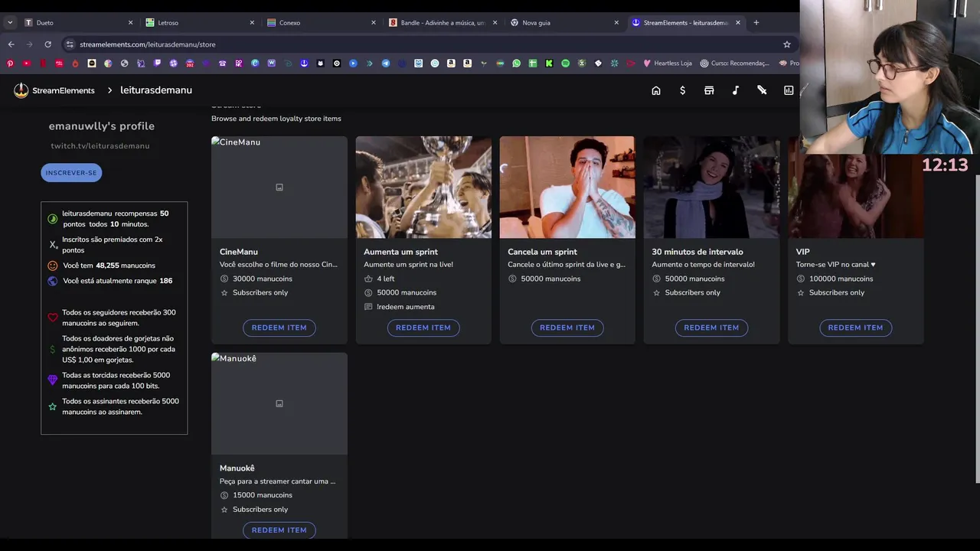Click the VIP item thumbnail

coord(855,196)
